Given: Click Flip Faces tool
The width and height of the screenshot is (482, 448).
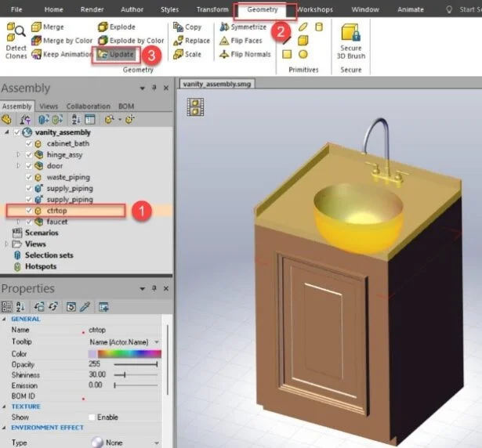Looking at the screenshot, I should [241, 41].
